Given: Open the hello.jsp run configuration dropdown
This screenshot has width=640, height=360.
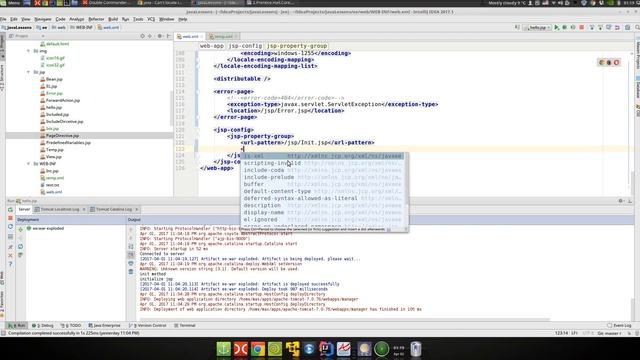Looking at the screenshot, I should pyautogui.click(x=538, y=28).
